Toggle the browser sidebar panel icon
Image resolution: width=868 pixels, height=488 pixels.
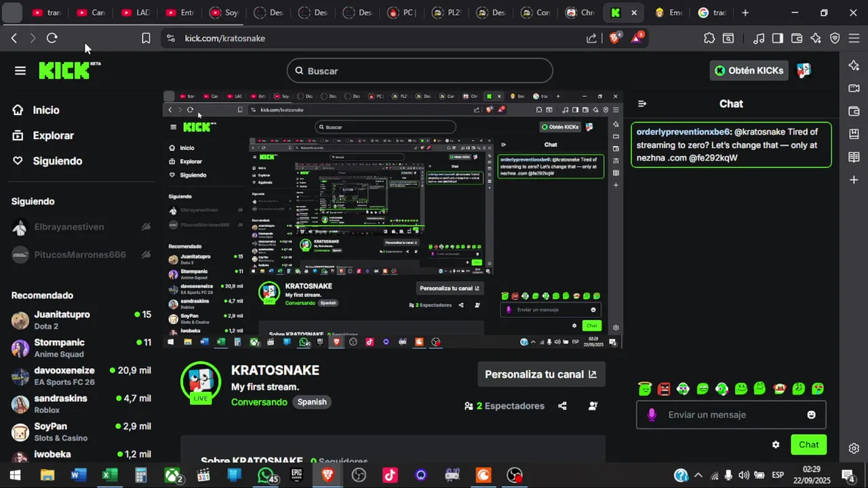click(778, 39)
